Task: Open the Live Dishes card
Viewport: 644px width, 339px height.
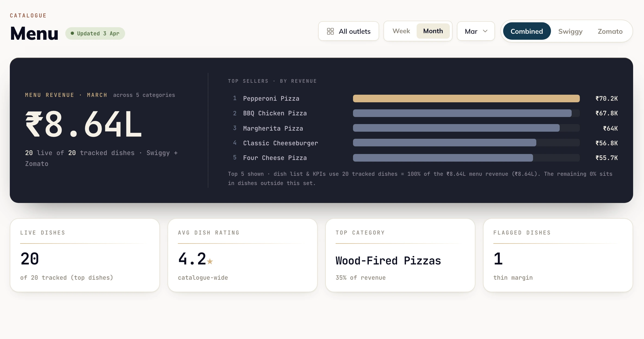Action: pyautogui.click(x=85, y=255)
